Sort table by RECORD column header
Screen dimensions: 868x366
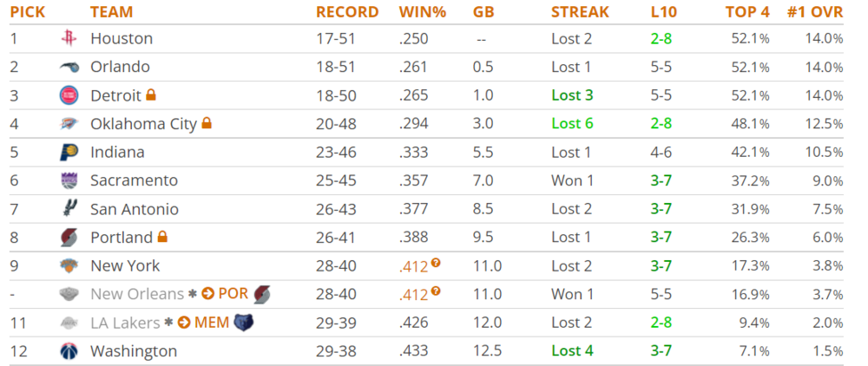click(347, 12)
